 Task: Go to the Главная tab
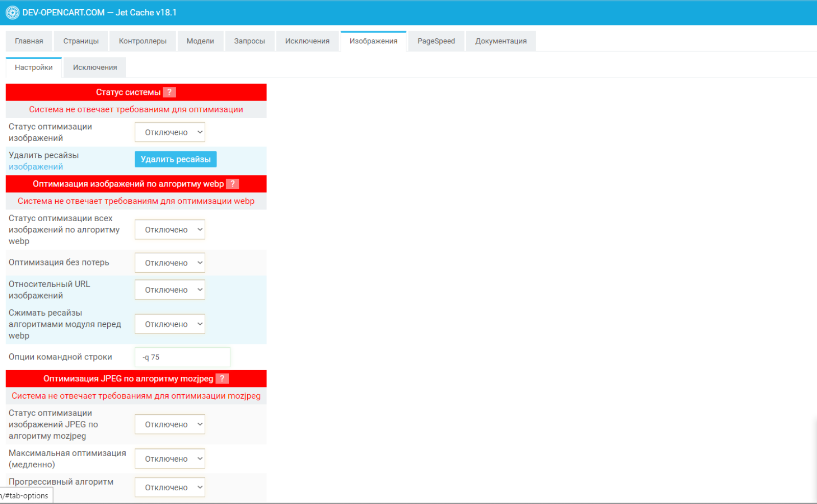point(29,41)
